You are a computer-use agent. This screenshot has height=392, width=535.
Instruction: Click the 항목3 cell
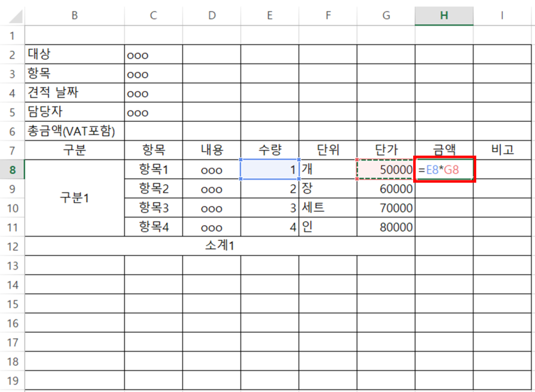[153, 208]
